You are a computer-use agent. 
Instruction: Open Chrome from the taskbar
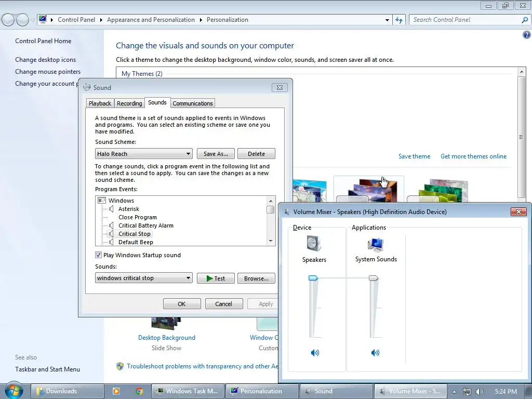coord(139,391)
